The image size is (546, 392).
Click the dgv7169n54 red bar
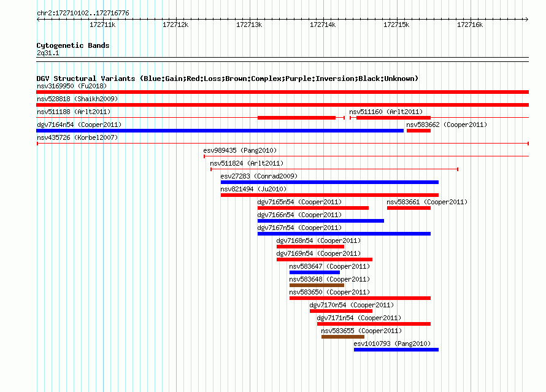pyautogui.click(x=325, y=259)
